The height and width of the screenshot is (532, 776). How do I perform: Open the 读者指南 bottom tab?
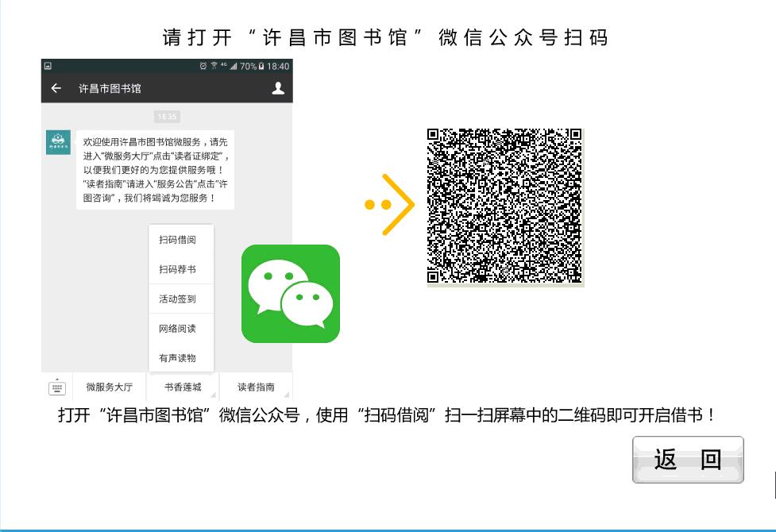point(256,387)
